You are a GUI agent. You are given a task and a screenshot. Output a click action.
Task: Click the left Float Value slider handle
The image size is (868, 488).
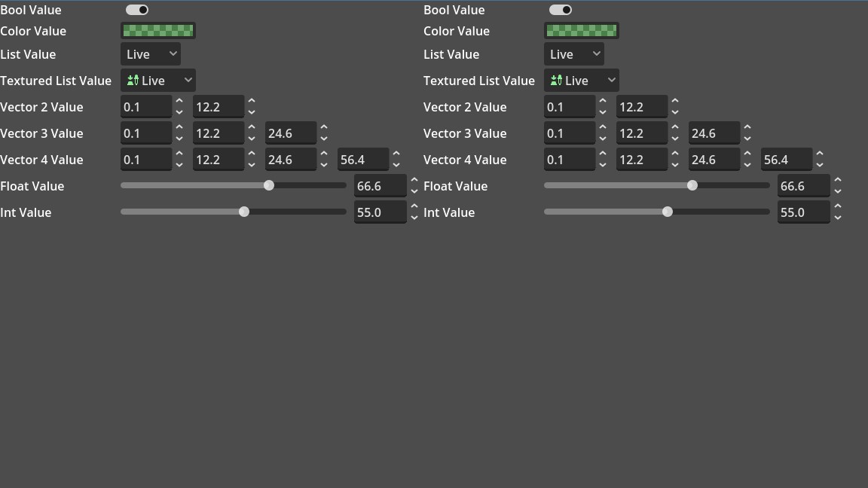269,185
